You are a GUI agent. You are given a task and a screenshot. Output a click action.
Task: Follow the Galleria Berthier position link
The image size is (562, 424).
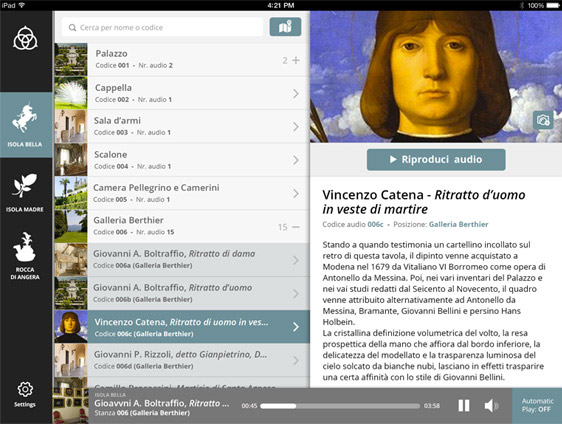[458, 224]
